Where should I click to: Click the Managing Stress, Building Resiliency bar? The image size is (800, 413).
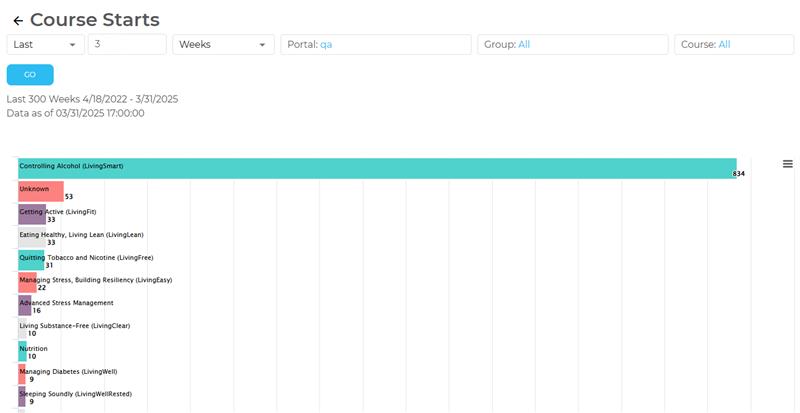tap(27, 283)
